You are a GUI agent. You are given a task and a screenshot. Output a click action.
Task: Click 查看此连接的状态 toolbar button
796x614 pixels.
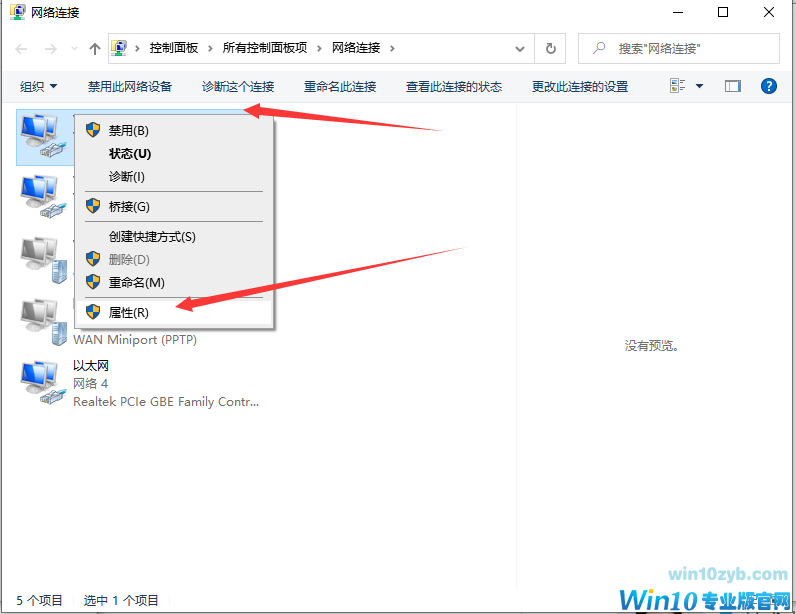click(x=454, y=87)
